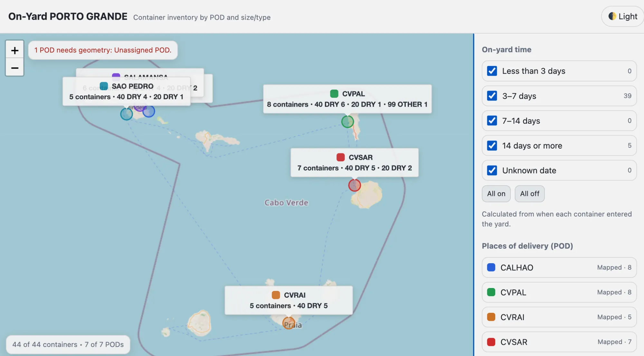Click the red CVSAR swatch in sidebar

[491, 342]
